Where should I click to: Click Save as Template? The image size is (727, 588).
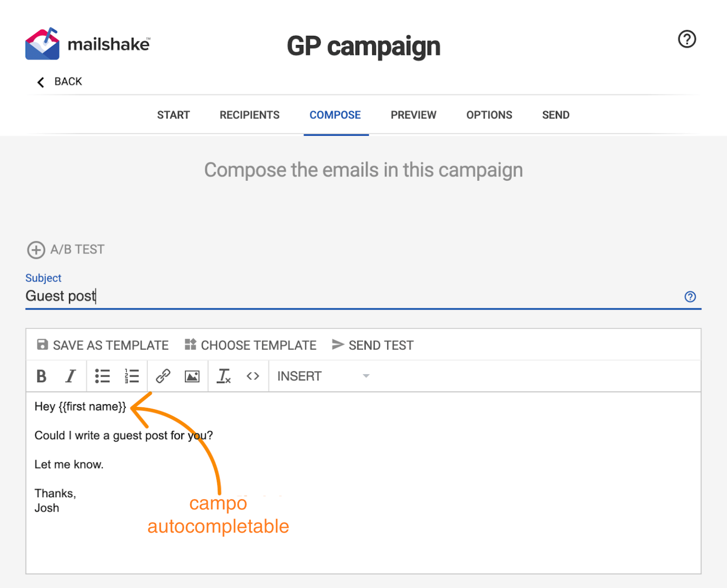tap(103, 345)
